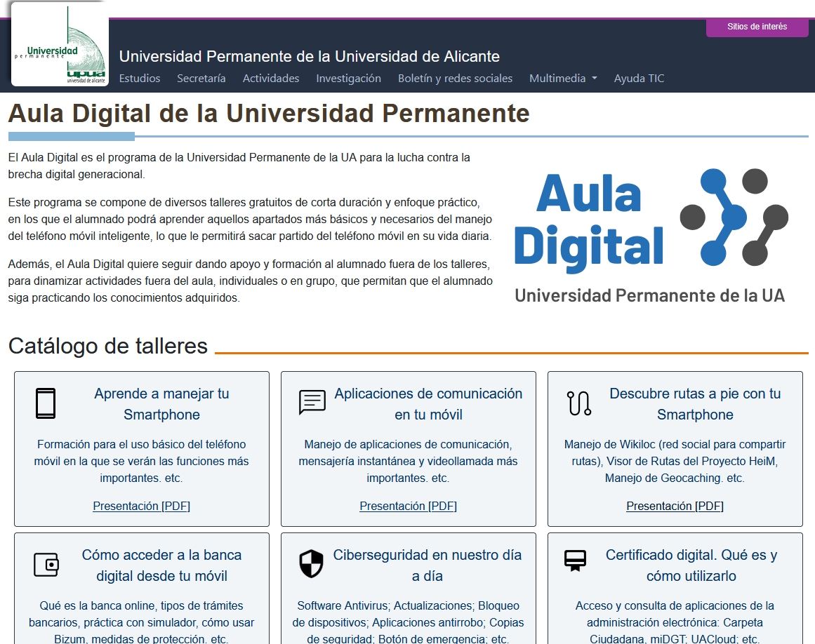Viewport: 815px width, 644px height.
Task: Open Presentación [PDF] for Descubre rutas a pie
Action: click(675, 506)
